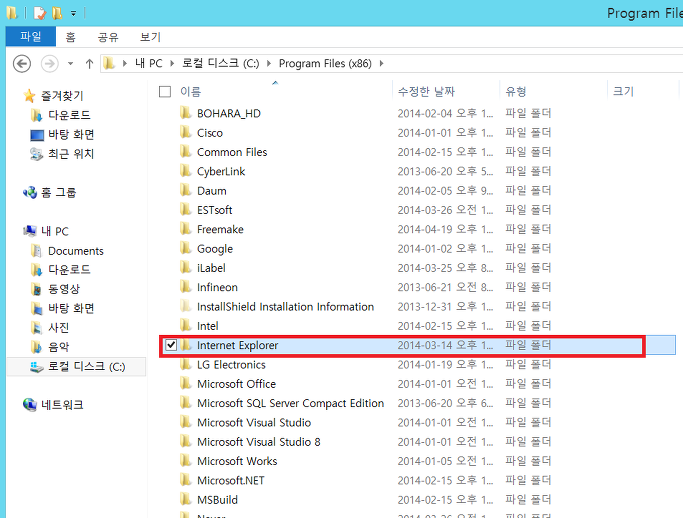This screenshot has width=683, height=518.
Task: Select 홈 그룹 icon in sidebar
Action: [30, 192]
